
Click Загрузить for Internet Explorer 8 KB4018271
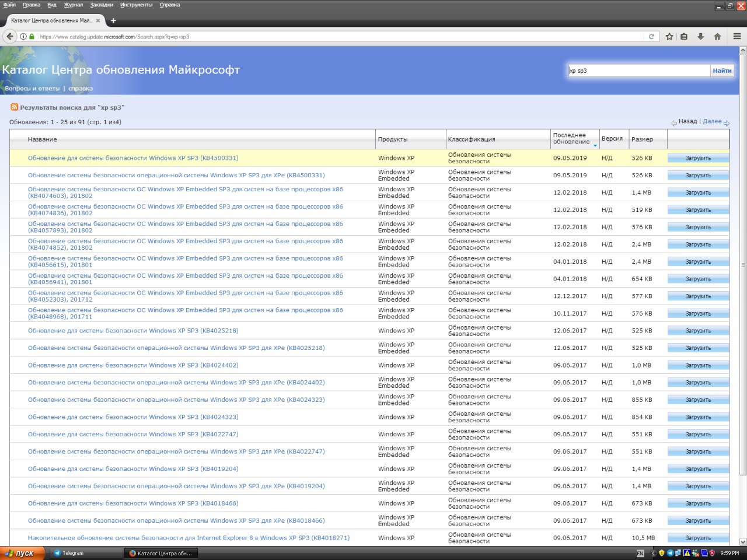pyautogui.click(x=698, y=538)
